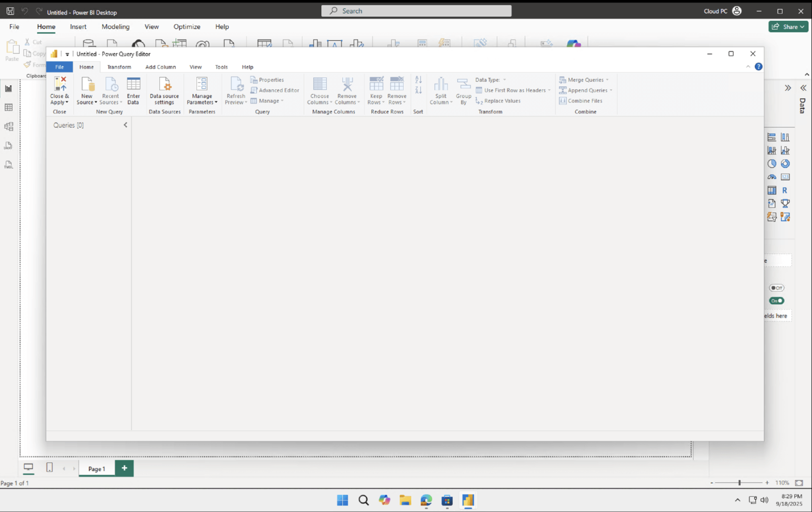Open File Explorer from the taskbar

coord(405,500)
